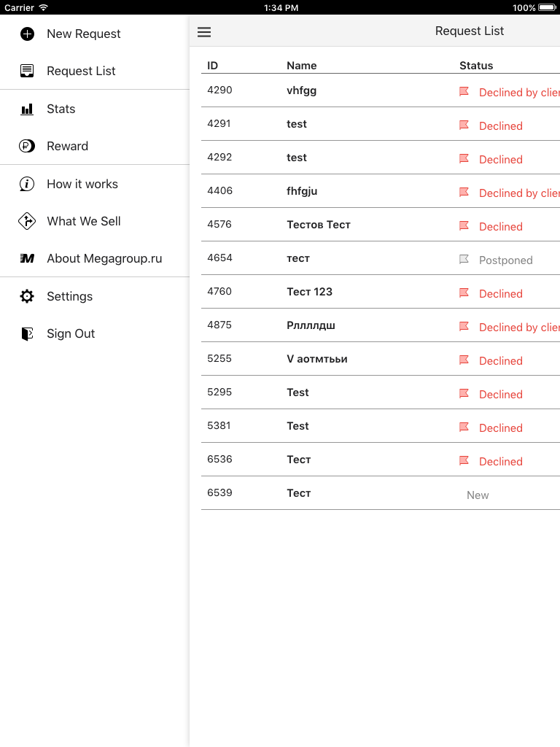Select the New status of request 6539

pos(478,495)
